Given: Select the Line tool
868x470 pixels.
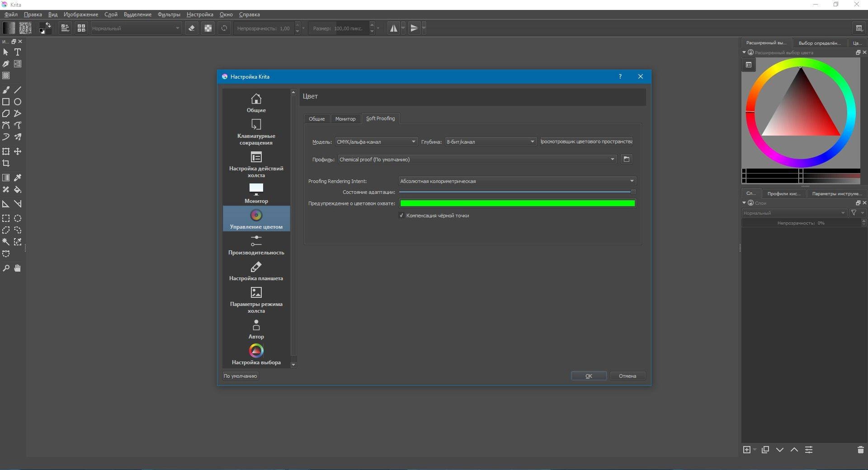Looking at the screenshot, I should pyautogui.click(x=18, y=90).
